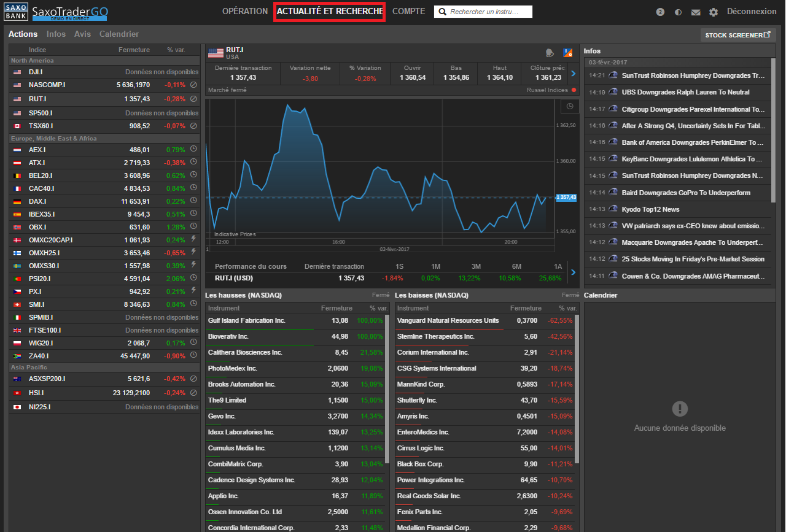Click the Déconnexion link
The height and width of the screenshot is (532, 786).
pyautogui.click(x=752, y=12)
